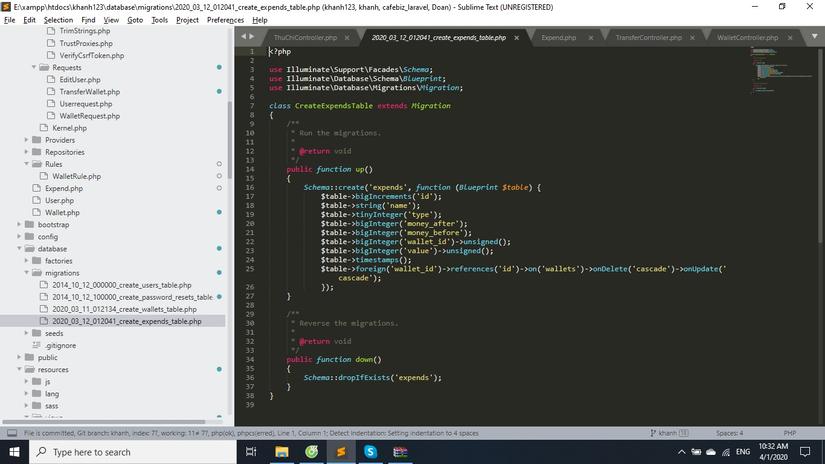Switch to the WalletController.php tab

(x=748, y=37)
